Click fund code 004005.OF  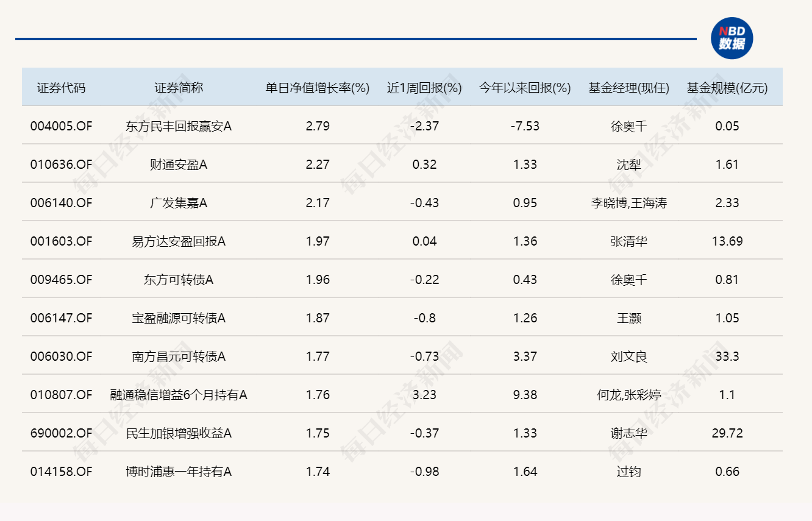(61, 127)
